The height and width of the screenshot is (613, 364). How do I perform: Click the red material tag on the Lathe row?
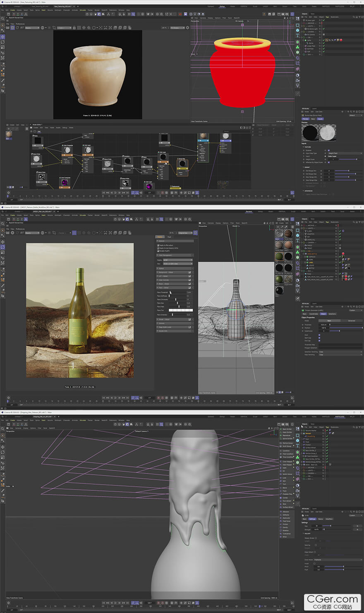tap(341, 40)
